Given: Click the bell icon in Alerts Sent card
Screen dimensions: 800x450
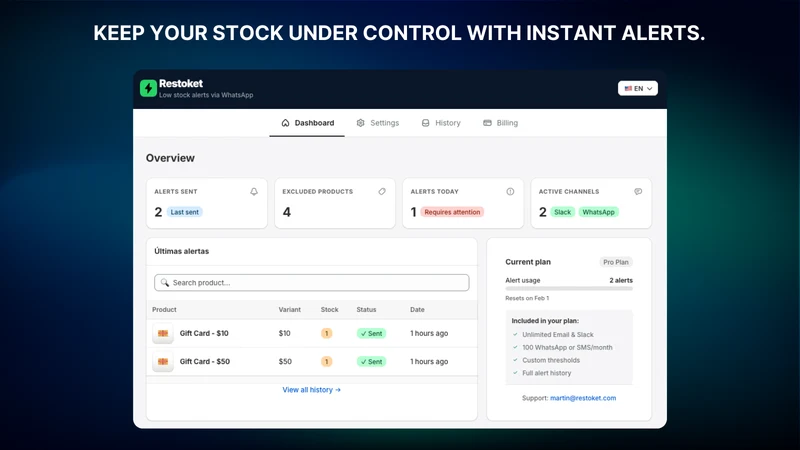Looking at the screenshot, I should pyautogui.click(x=254, y=192).
